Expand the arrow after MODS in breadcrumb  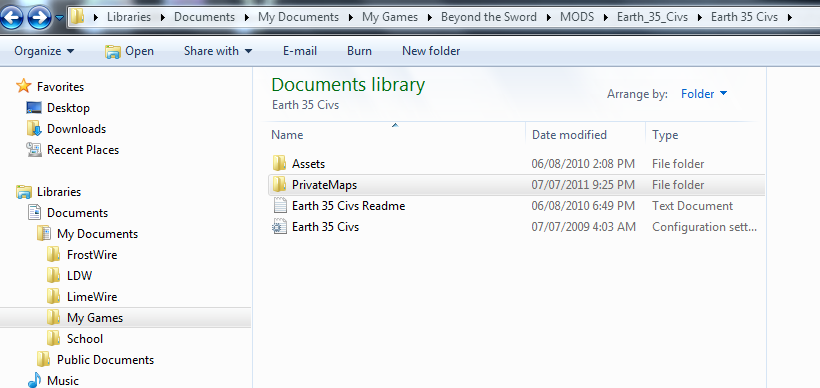tap(606, 17)
